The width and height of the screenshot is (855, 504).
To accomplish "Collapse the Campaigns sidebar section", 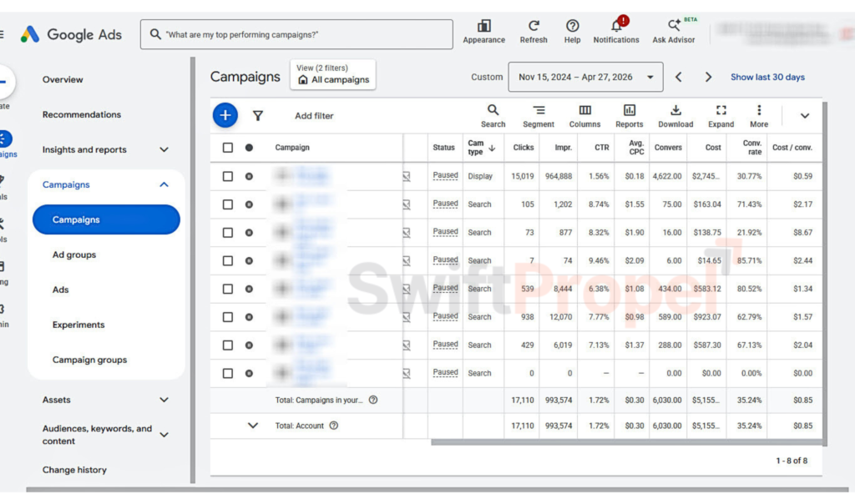I will [x=164, y=184].
